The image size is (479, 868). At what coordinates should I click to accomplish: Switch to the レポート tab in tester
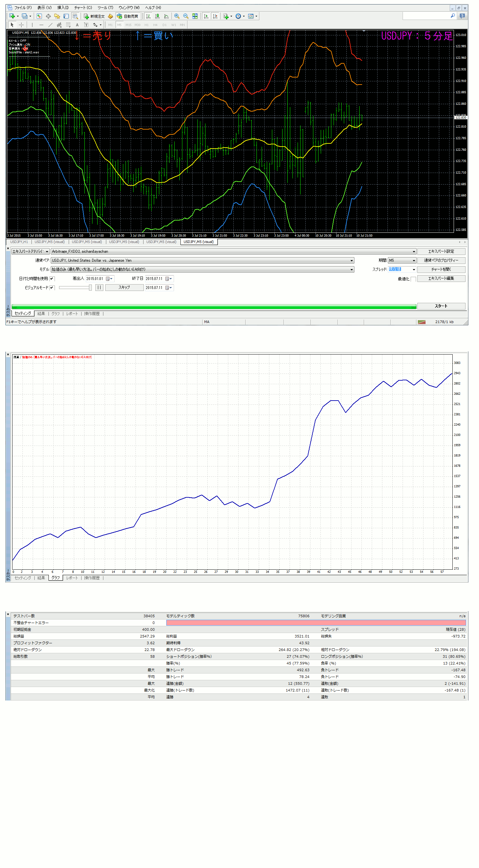click(72, 314)
